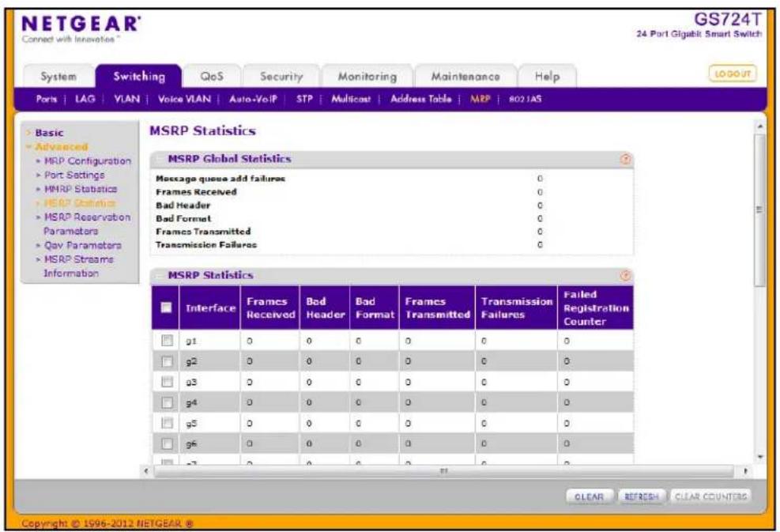Click the CLEAR button
The width and height of the screenshot is (780, 532).
(589, 496)
